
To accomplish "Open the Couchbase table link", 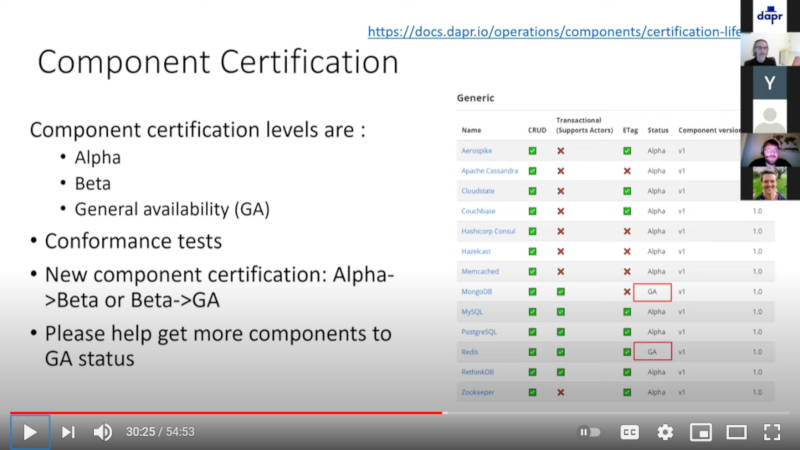I will coord(478,211).
